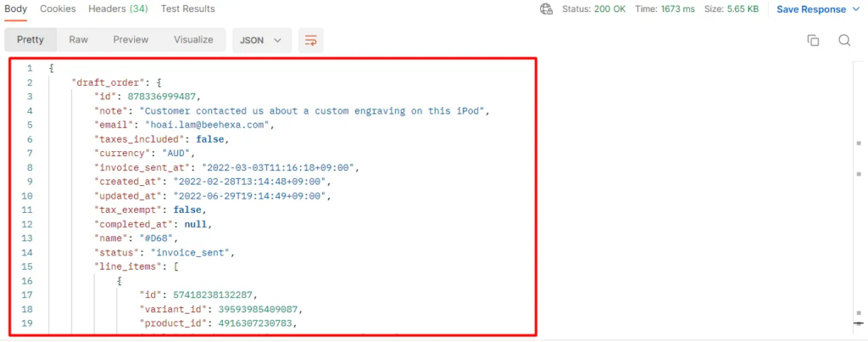Collapse the "draft_order" object on line 2
This screenshot has height=342, width=868.
click(159, 83)
